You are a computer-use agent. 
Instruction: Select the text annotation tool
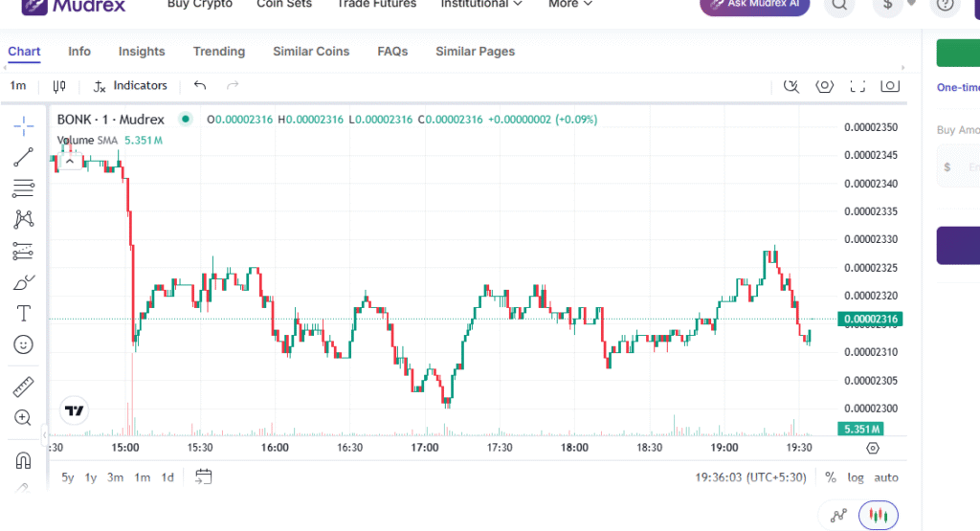tap(24, 314)
